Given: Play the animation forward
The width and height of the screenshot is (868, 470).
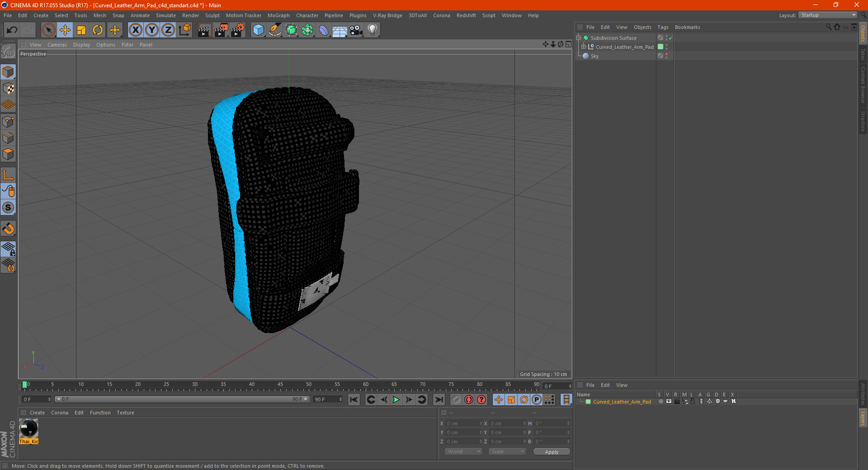Looking at the screenshot, I should (396, 399).
